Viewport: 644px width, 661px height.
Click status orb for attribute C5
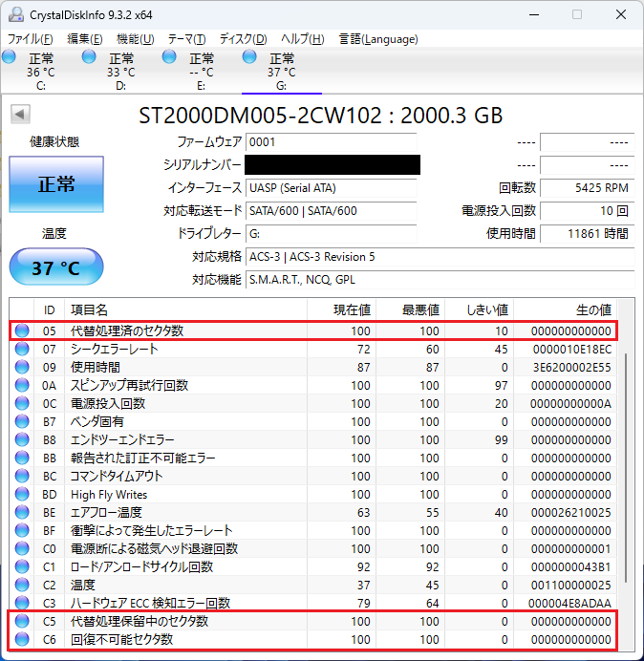(x=22, y=621)
